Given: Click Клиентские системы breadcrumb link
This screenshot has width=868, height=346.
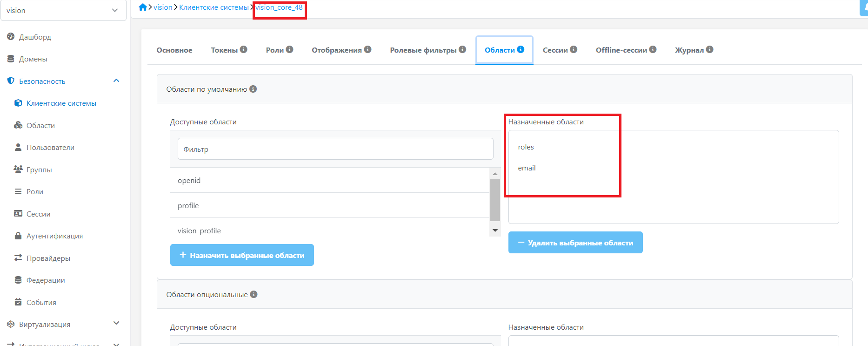Looking at the screenshot, I should [x=214, y=7].
